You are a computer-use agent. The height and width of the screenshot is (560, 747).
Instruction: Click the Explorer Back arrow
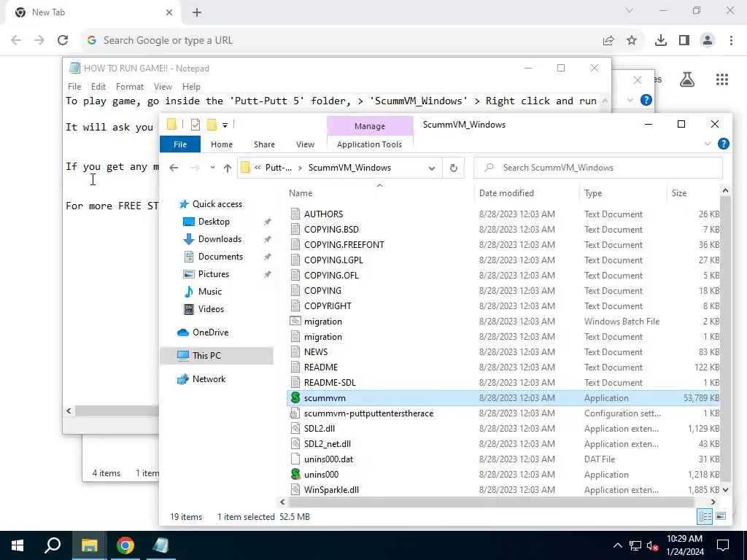tap(174, 168)
